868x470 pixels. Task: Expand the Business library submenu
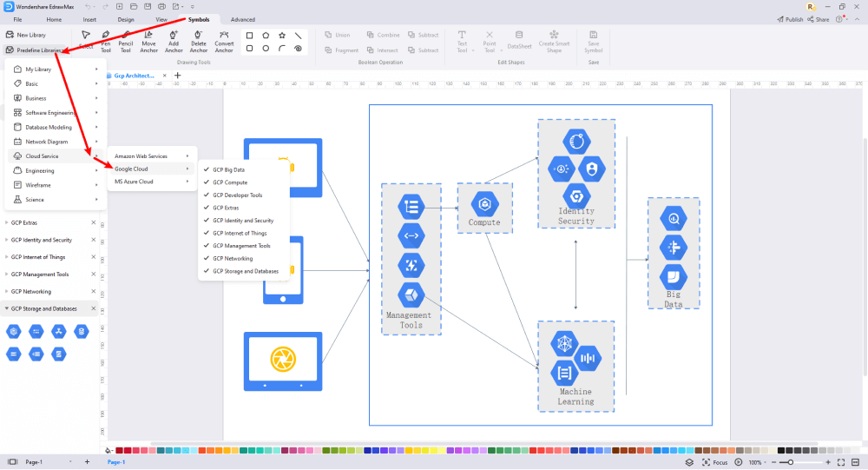pyautogui.click(x=56, y=98)
